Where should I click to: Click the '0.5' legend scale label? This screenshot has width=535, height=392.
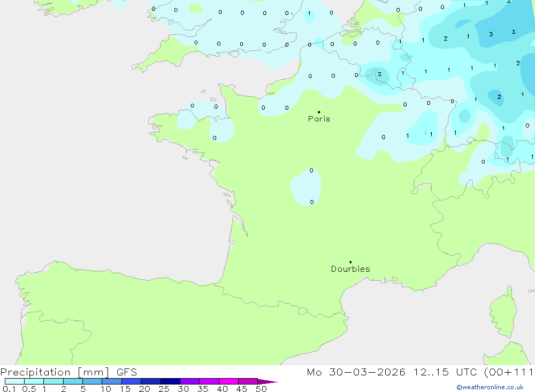(29, 389)
